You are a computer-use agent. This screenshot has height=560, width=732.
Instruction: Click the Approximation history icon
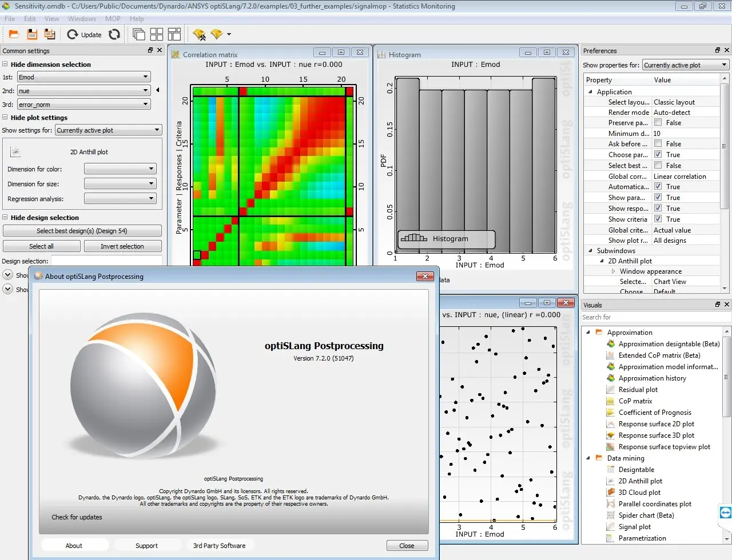(x=611, y=378)
